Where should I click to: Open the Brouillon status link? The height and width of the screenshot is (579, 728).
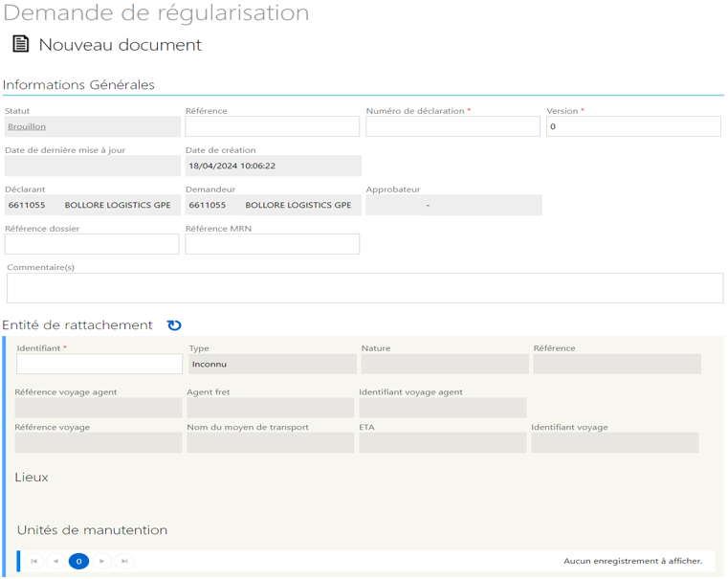[x=27, y=126]
